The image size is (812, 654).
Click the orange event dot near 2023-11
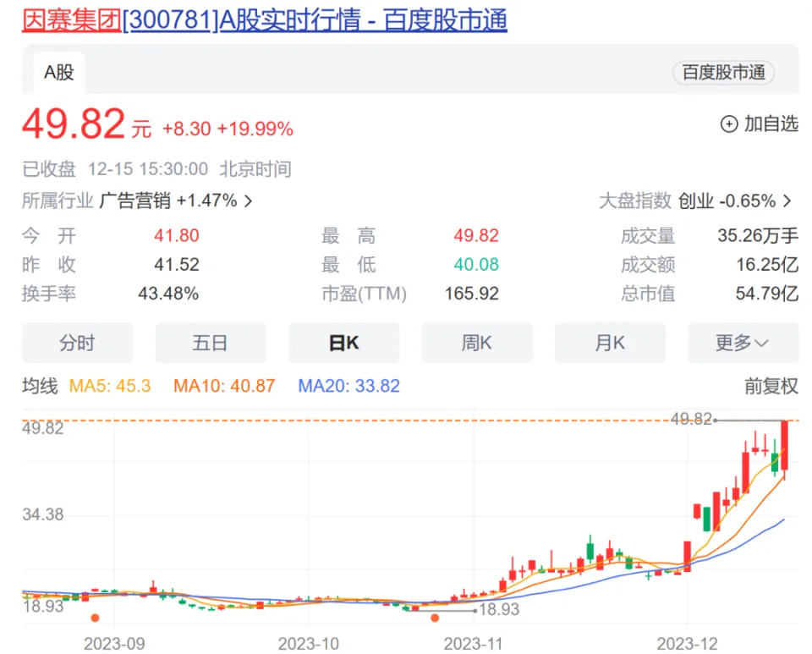click(435, 618)
